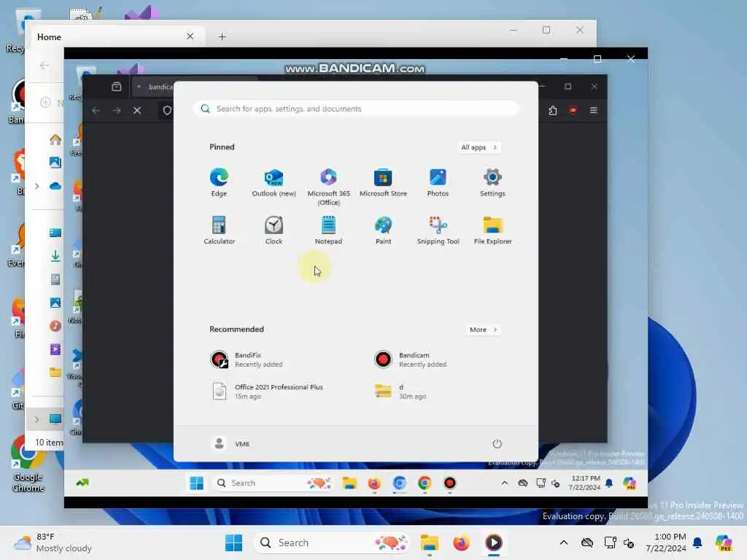Click Firefox stop loading button

pyautogui.click(x=137, y=111)
